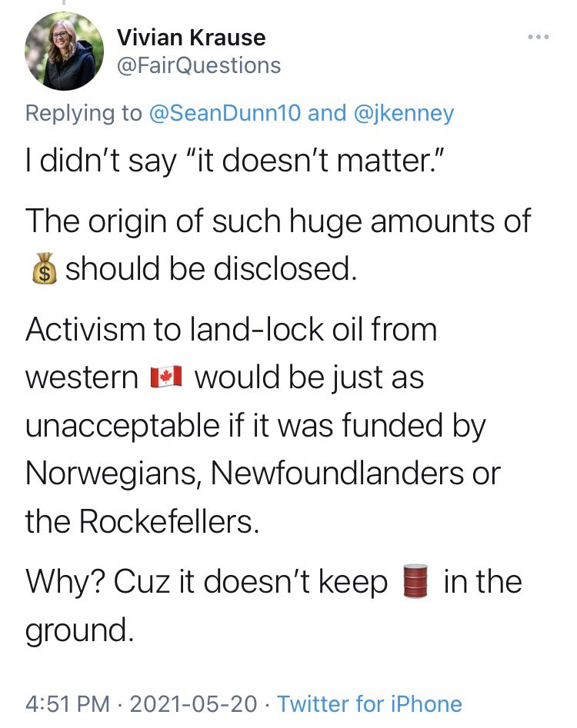
Task: Visit the @SeanDunn10 mention link
Action: 225,113
